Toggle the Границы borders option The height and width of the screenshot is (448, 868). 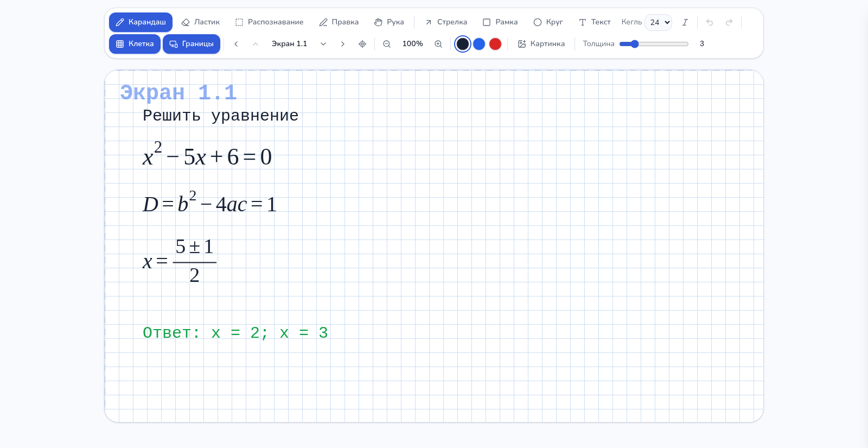192,44
